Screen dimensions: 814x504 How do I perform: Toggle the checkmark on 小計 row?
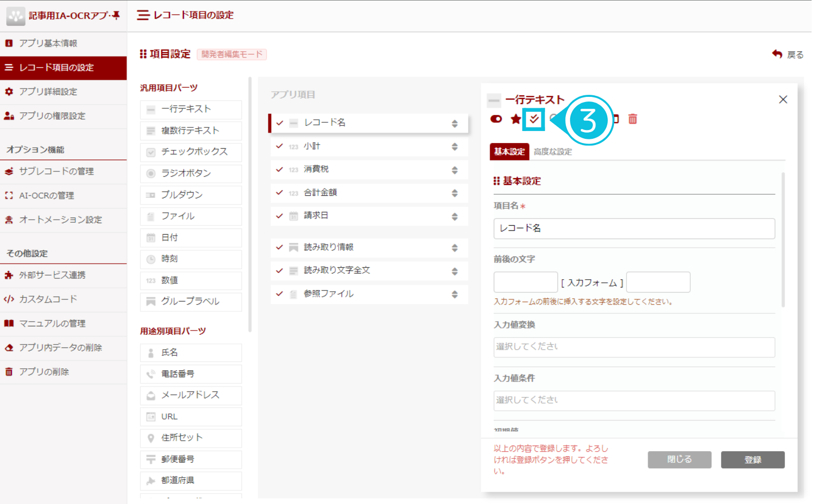(x=280, y=146)
